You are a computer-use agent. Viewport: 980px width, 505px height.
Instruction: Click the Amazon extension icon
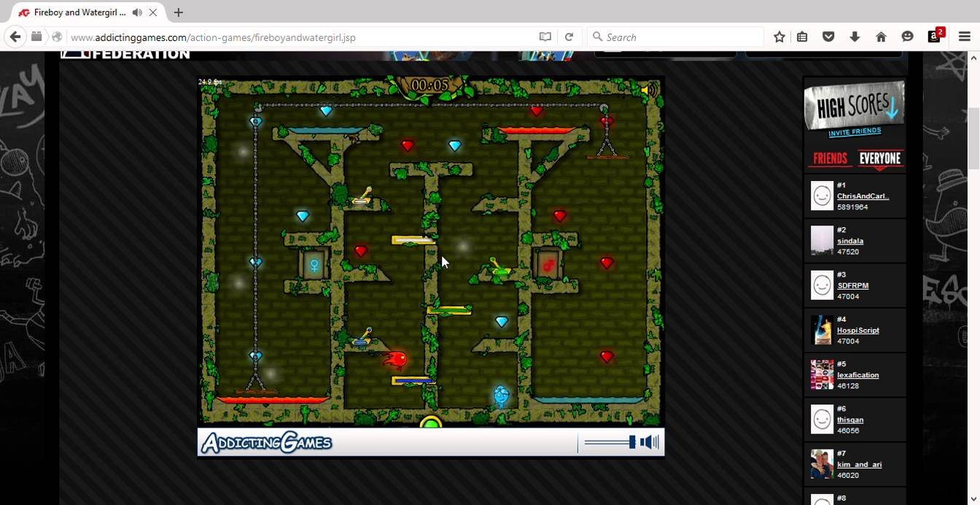click(x=934, y=36)
